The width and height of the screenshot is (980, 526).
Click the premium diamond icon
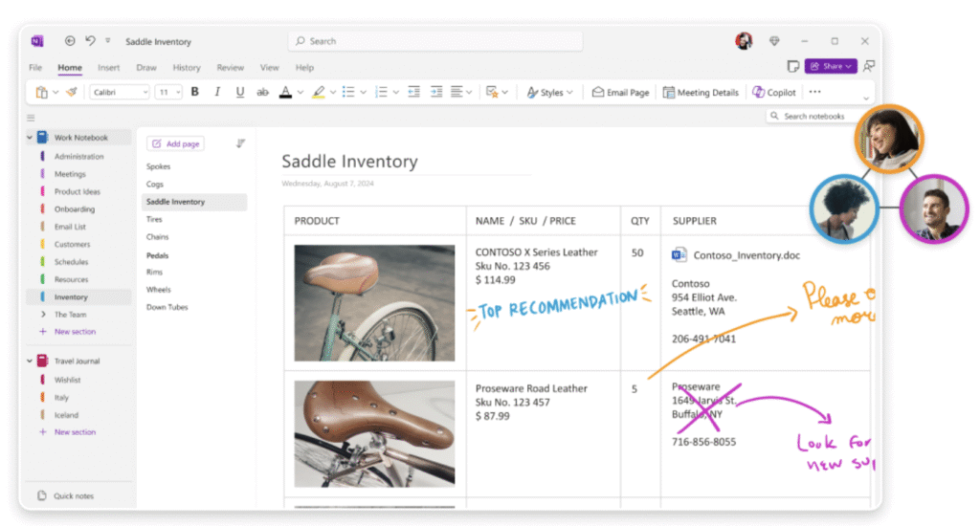coord(774,41)
